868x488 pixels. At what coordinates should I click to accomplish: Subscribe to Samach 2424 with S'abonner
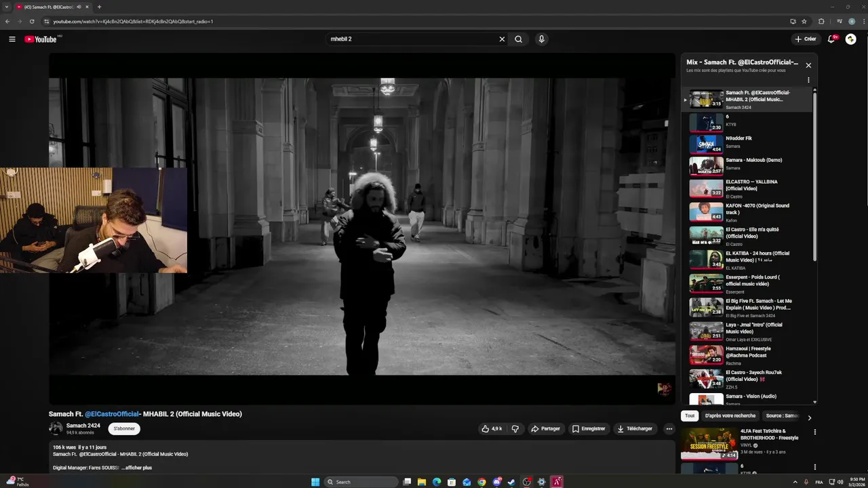pos(125,428)
